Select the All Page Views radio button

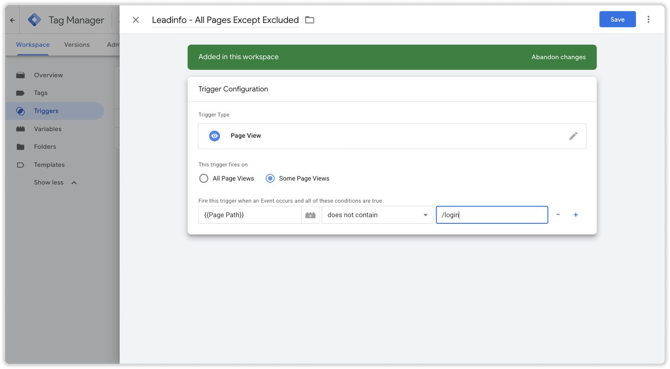coord(203,179)
